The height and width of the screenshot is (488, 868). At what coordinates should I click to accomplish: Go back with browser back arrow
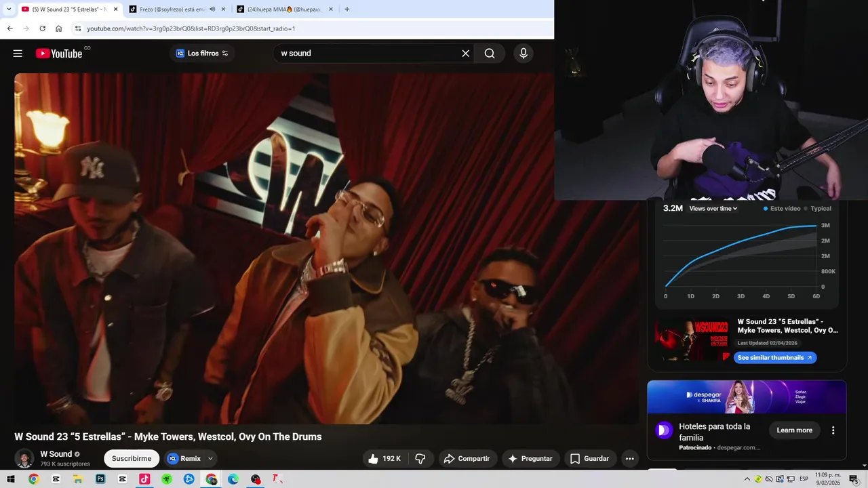9,28
